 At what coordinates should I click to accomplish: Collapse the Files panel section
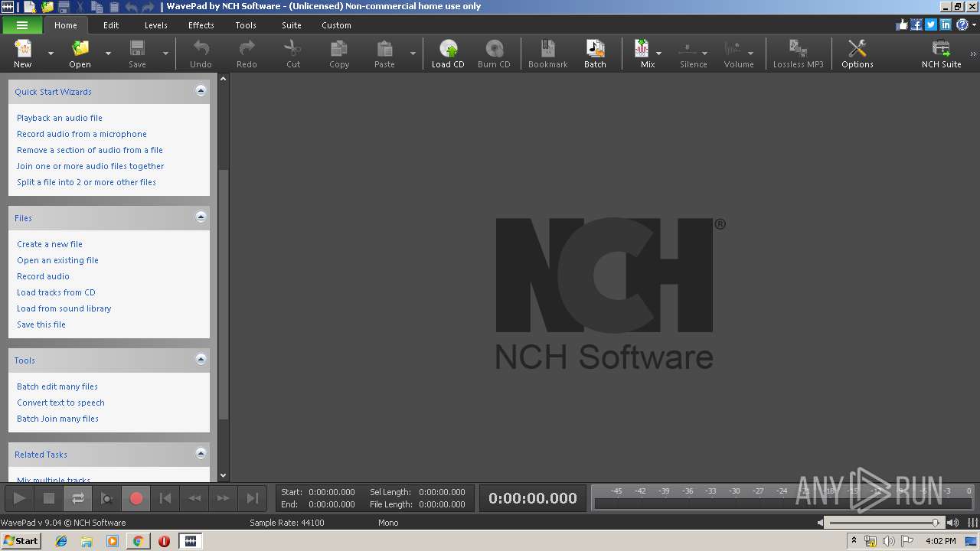[201, 217]
